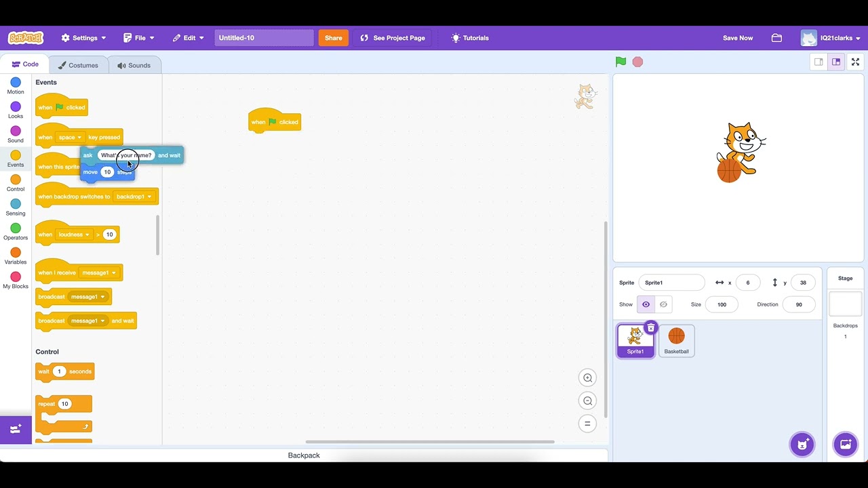868x488 pixels.
Task: Click the repeat block count value
Action: point(64,404)
